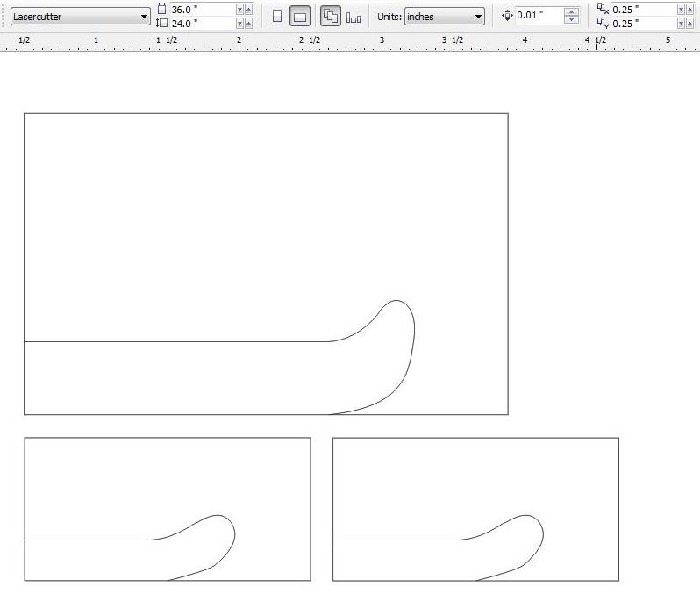This screenshot has width=700, height=601.
Task: Click the ruler at the 3 inch mark
Action: coord(382,42)
